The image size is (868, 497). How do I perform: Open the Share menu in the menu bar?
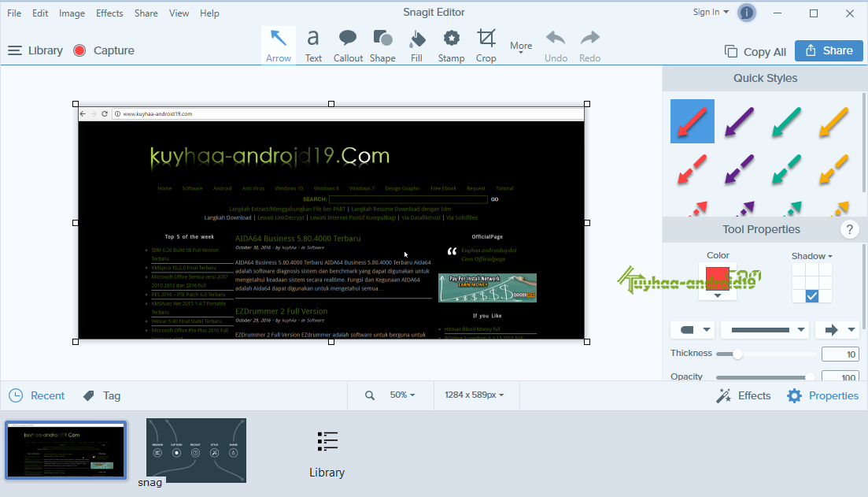click(146, 13)
